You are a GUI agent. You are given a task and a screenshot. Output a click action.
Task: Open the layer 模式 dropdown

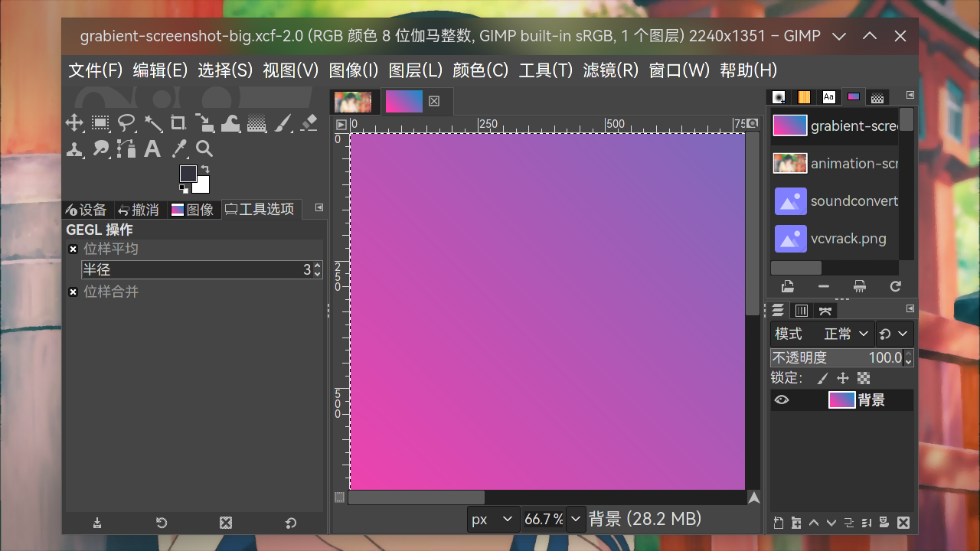pyautogui.click(x=847, y=334)
